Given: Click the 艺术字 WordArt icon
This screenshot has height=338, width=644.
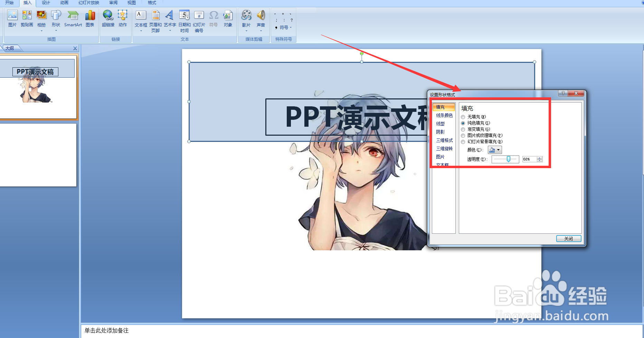Looking at the screenshot, I should pos(170,15).
